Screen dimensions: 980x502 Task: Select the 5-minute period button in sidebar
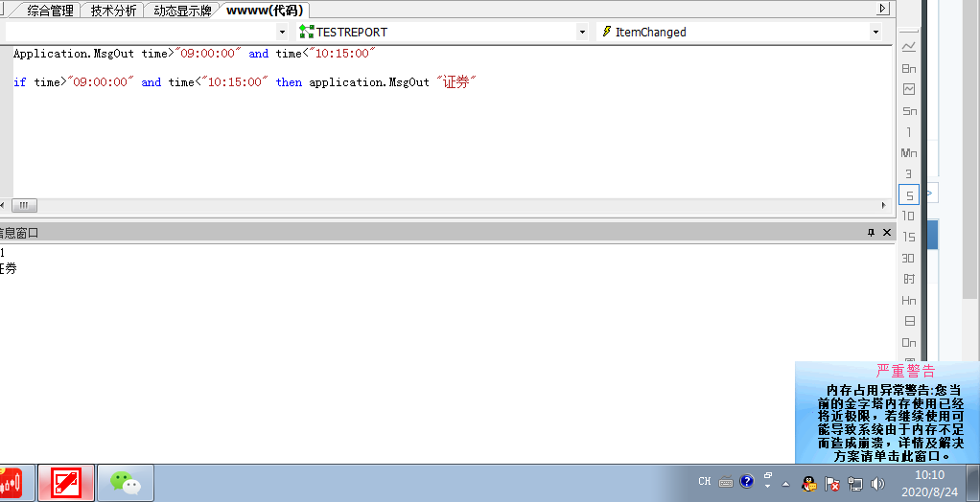coord(909,194)
